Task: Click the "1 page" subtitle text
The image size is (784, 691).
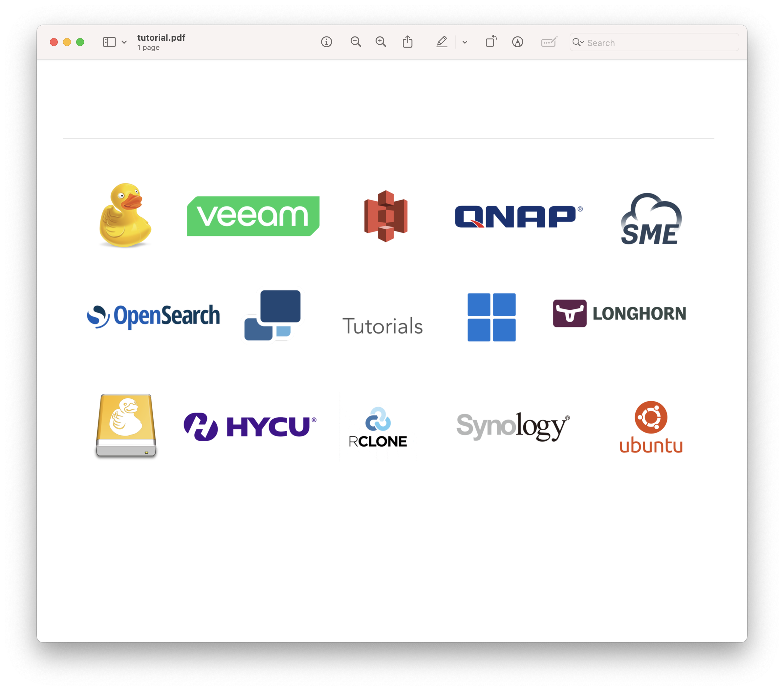Action: tap(148, 48)
